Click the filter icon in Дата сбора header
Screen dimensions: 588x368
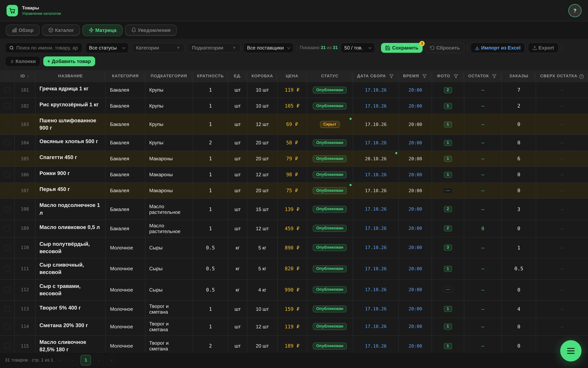pos(391,76)
